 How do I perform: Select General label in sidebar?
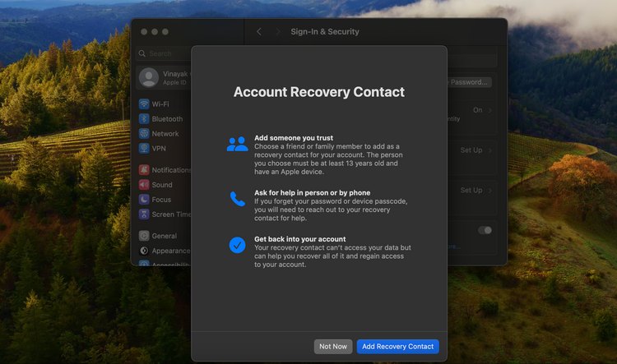(x=165, y=236)
